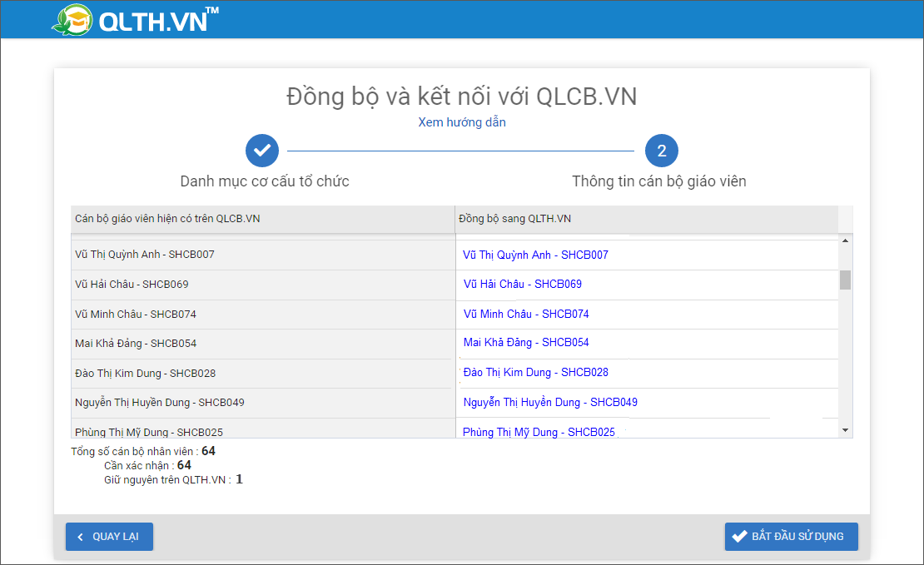Click the QLTH.VN graduation cap logo

point(72,20)
